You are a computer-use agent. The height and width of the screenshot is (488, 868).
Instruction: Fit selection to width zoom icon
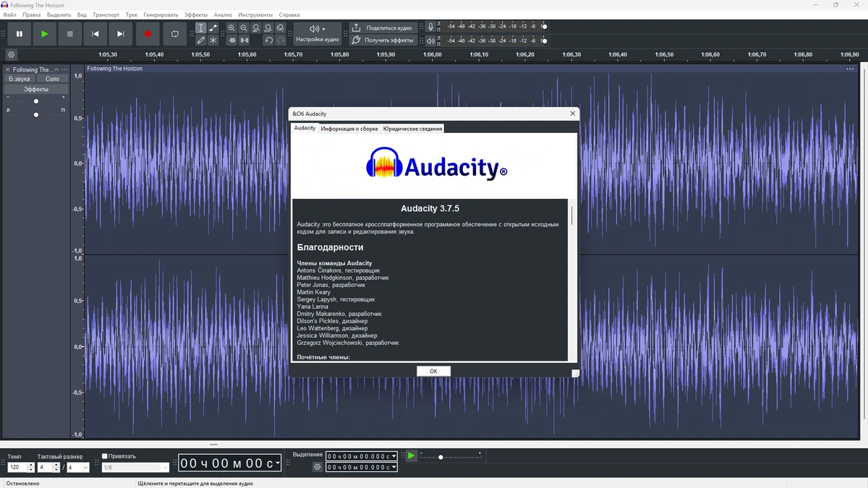[256, 28]
